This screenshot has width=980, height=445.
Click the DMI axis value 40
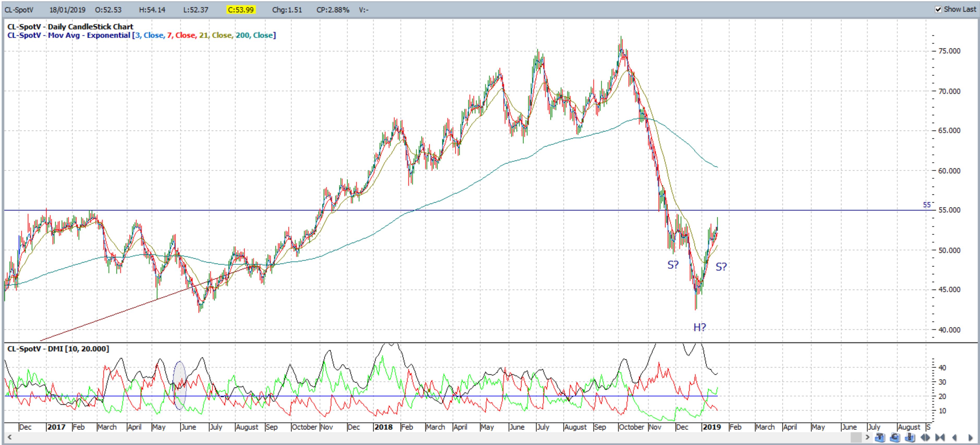click(942, 368)
